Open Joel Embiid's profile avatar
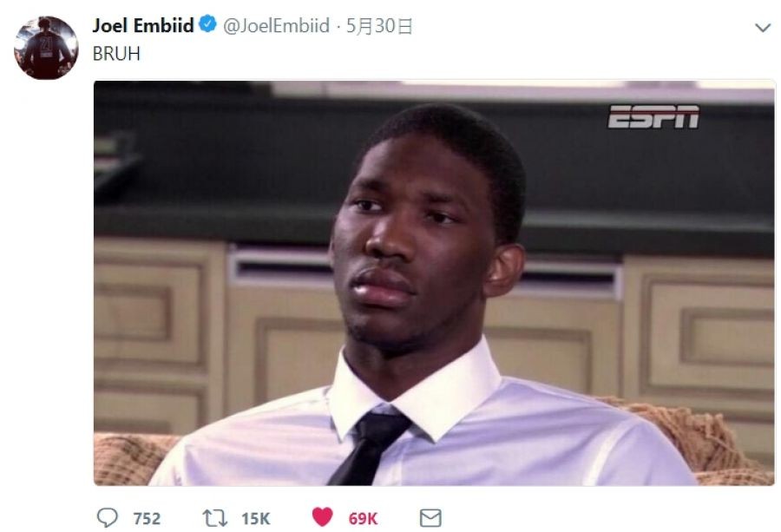The image size is (781, 532). click(x=46, y=48)
